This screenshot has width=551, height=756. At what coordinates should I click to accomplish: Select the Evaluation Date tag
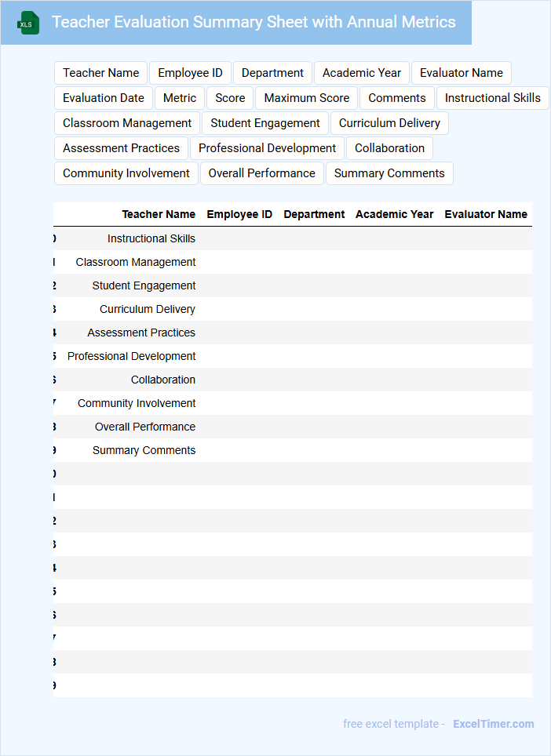pos(104,98)
